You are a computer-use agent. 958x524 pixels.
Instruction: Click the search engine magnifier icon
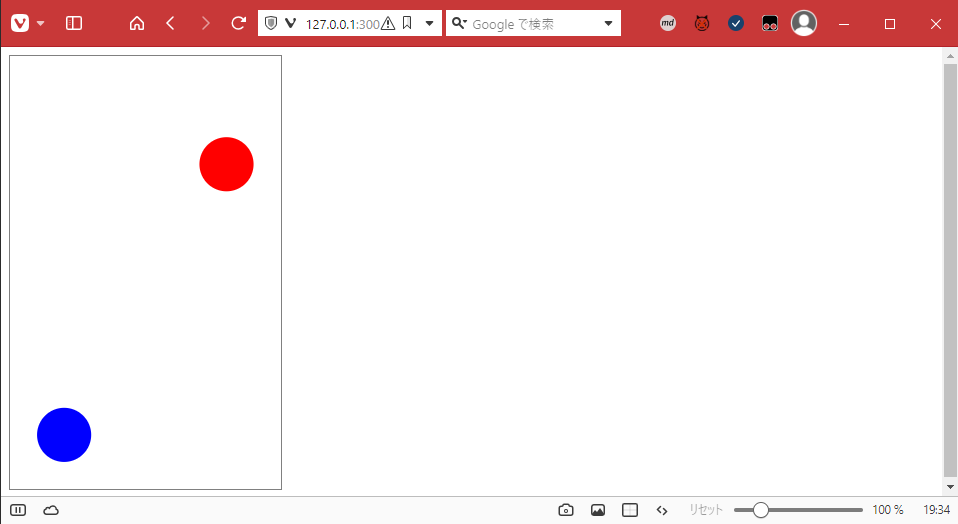click(x=459, y=23)
